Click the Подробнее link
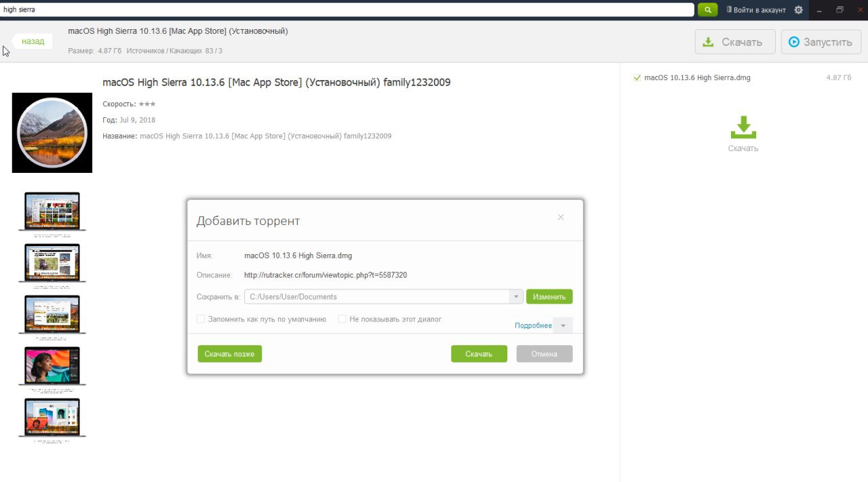Viewport: 868px width, 482px height. [533, 325]
